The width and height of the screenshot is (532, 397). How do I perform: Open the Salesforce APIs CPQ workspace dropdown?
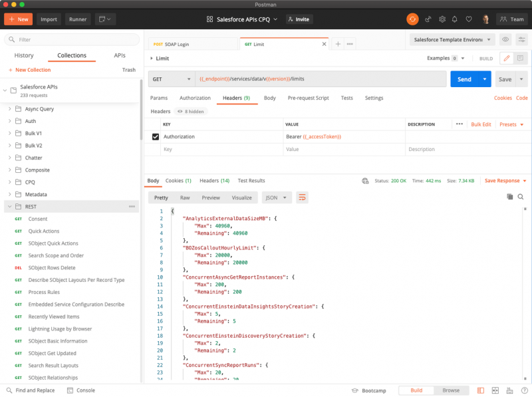[x=242, y=19]
